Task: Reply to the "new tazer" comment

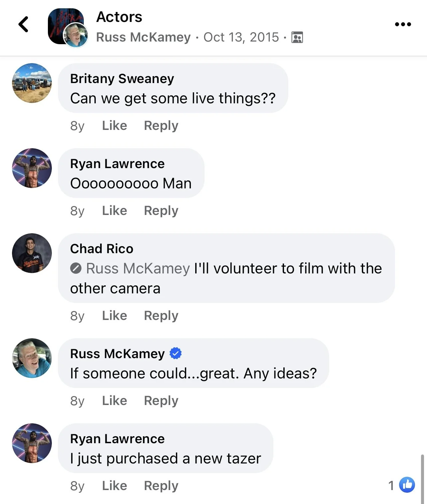Action: (161, 486)
